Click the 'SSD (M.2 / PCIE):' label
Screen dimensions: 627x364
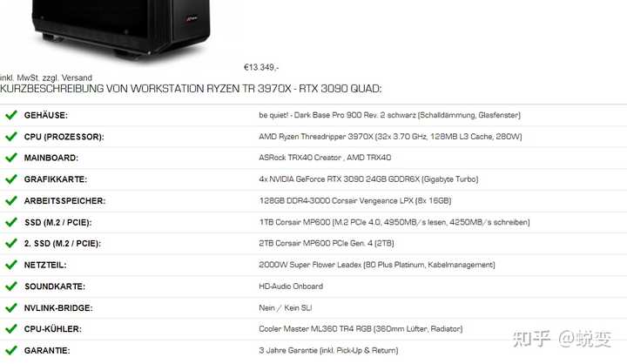(58, 222)
